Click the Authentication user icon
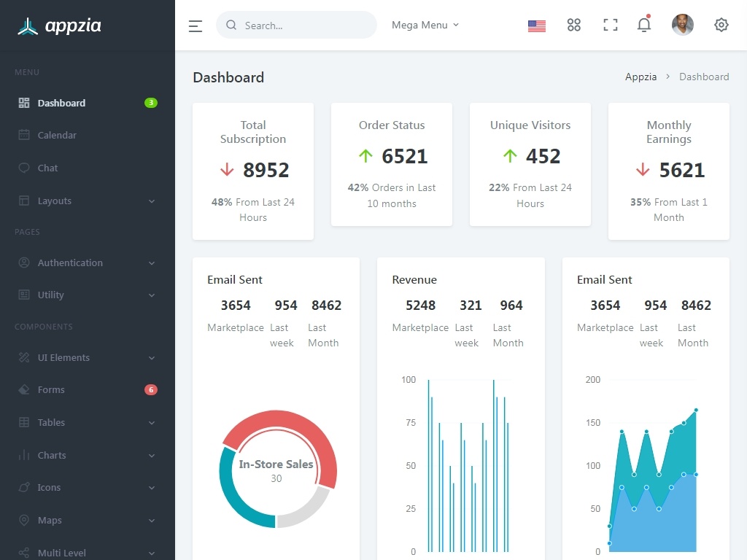This screenshot has width=747, height=560. click(24, 262)
